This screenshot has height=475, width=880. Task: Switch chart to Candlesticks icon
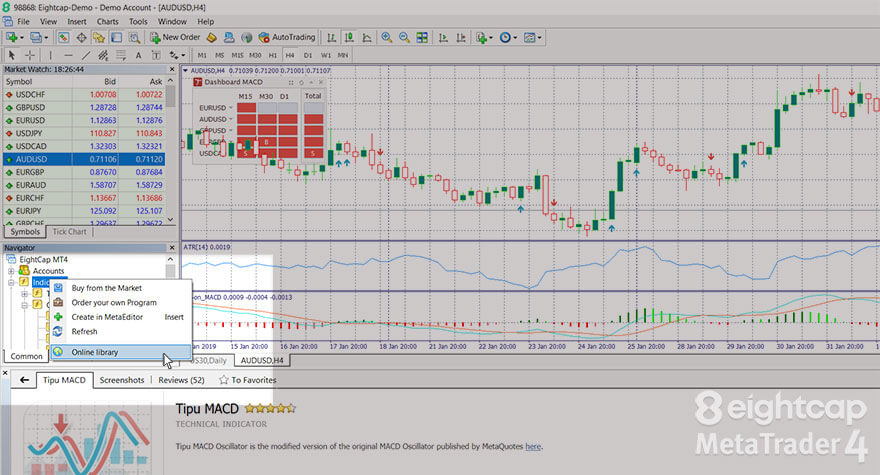[349, 38]
